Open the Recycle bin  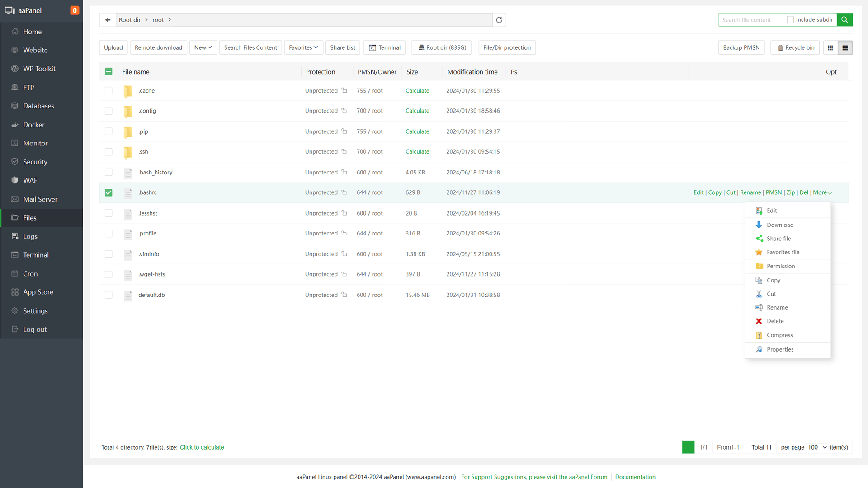click(795, 48)
